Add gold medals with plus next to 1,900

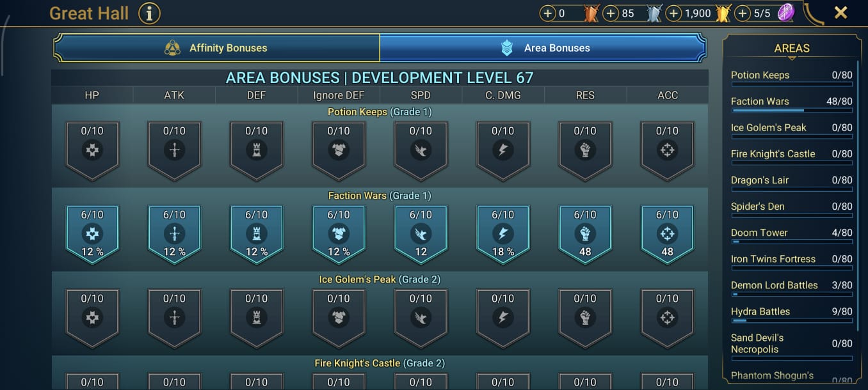coord(673,13)
